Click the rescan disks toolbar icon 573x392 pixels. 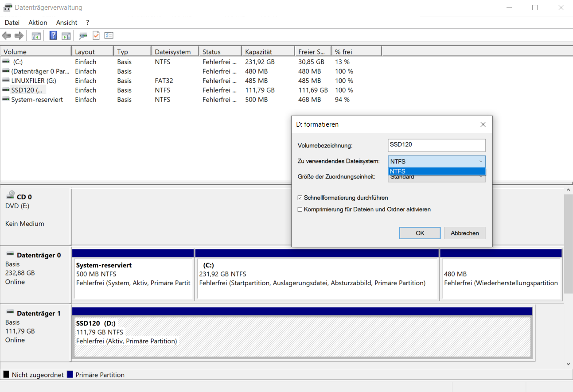pyautogui.click(x=83, y=36)
